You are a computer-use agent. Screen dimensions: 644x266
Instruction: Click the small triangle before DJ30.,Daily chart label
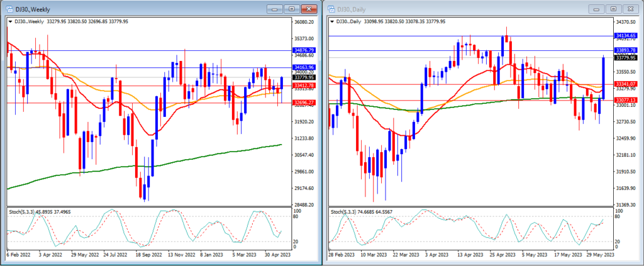[x=332, y=21]
